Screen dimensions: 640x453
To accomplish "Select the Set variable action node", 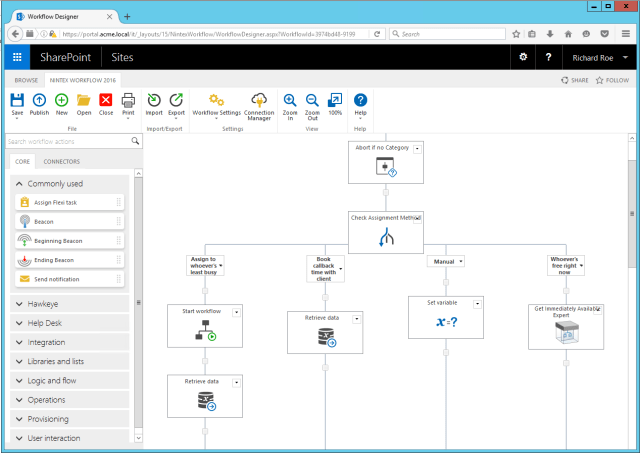I will pyautogui.click(x=446, y=318).
